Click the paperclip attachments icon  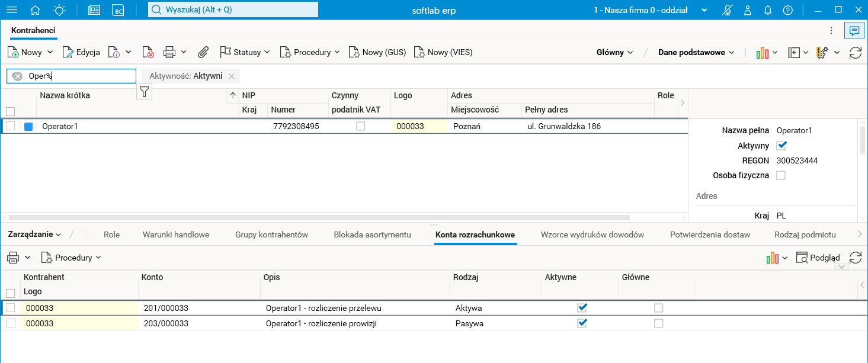pyautogui.click(x=203, y=52)
